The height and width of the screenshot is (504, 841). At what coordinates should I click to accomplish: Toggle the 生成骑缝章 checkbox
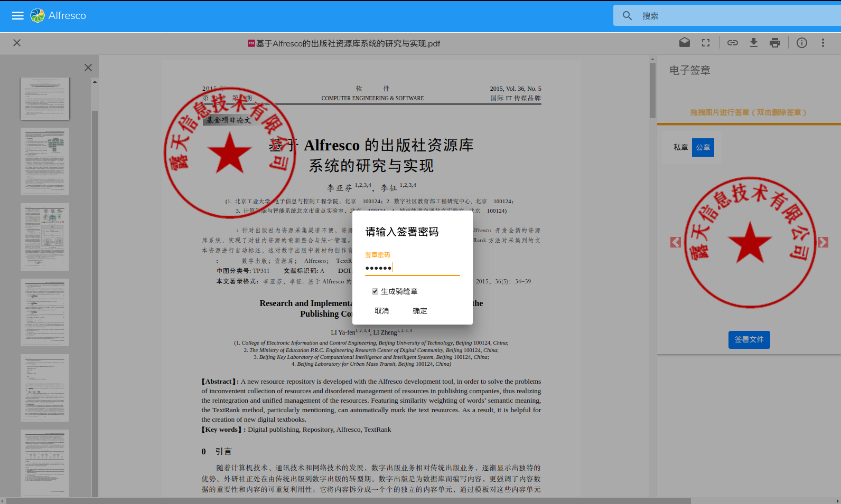coord(375,291)
